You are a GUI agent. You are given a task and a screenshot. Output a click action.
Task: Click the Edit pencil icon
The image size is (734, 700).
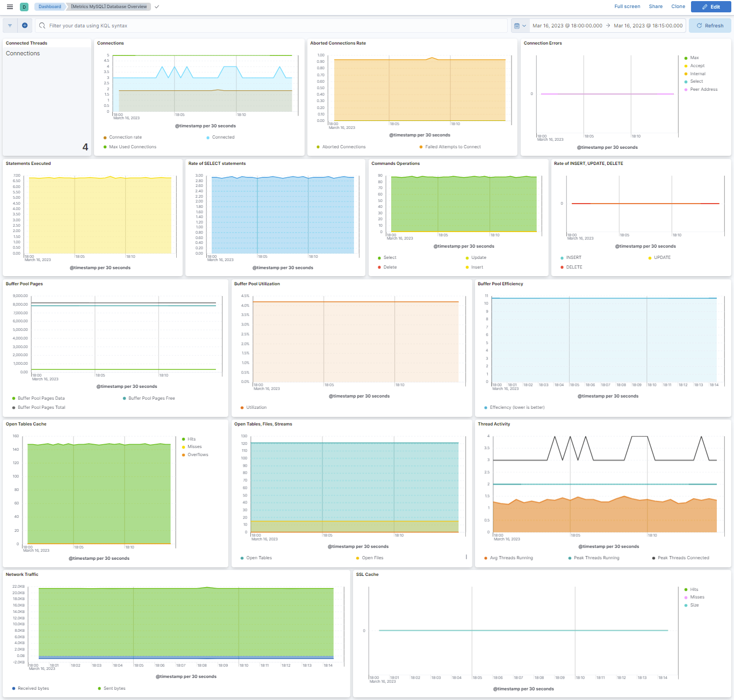point(710,6)
